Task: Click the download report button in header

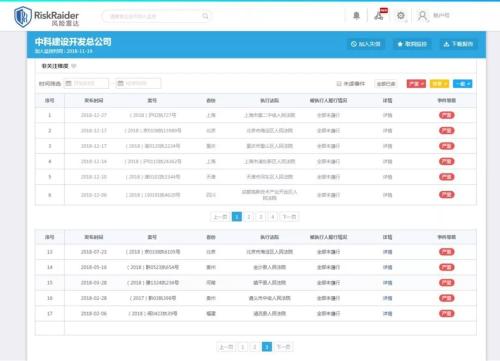Action: [x=458, y=44]
